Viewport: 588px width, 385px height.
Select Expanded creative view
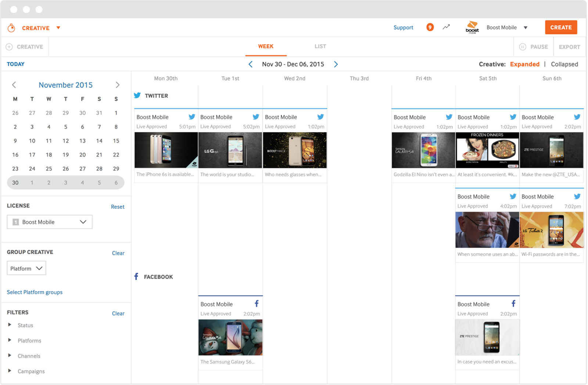pos(524,64)
